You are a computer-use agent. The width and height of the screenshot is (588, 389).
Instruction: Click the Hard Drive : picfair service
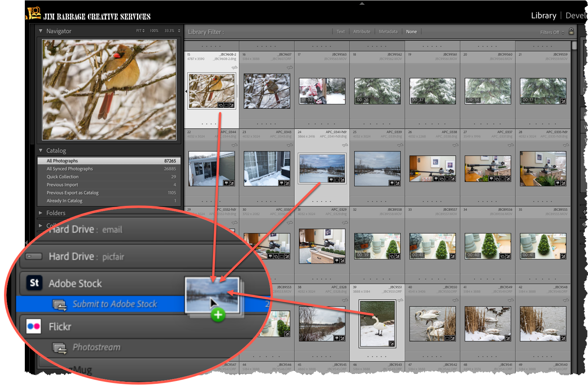point(86,256)
